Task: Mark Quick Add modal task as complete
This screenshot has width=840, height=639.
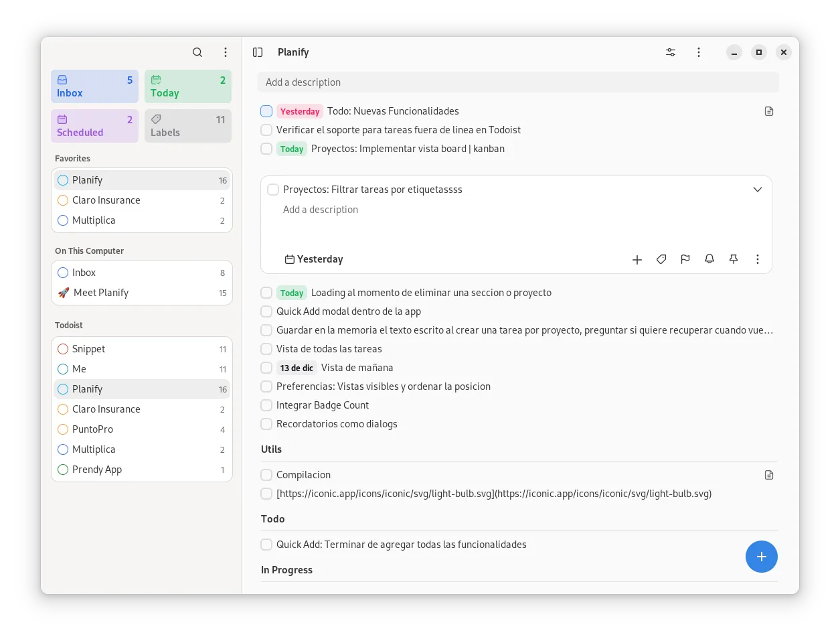Action: click(266, 311)
